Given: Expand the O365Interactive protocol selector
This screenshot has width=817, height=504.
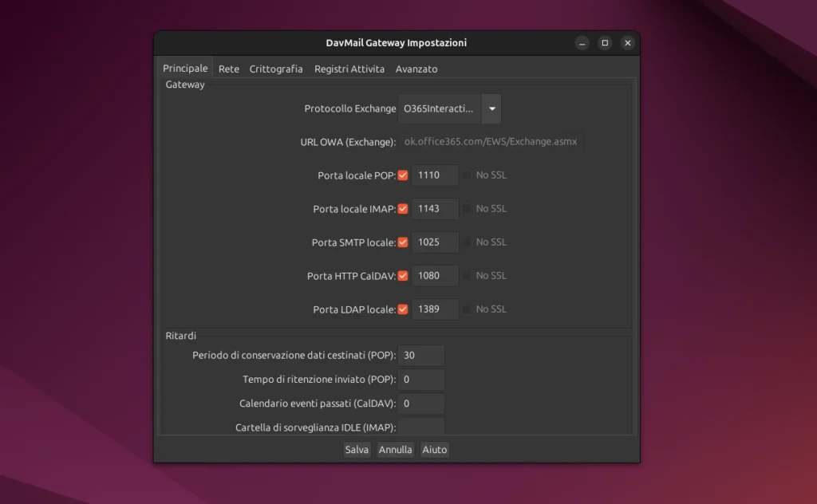Looking at the screenshot, I should click(492, 108).
